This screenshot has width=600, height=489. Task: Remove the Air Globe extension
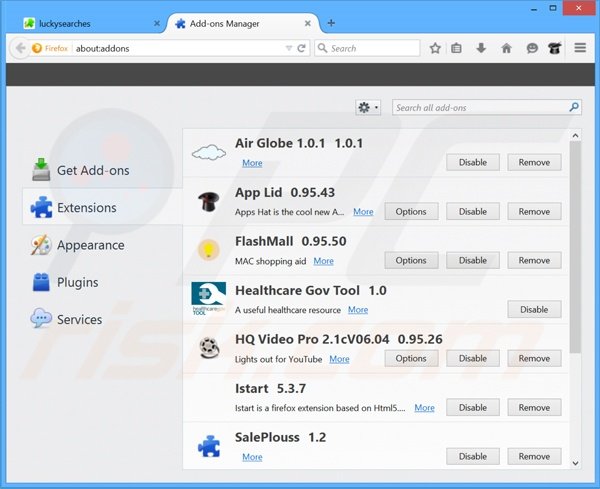tap(534, 162)
